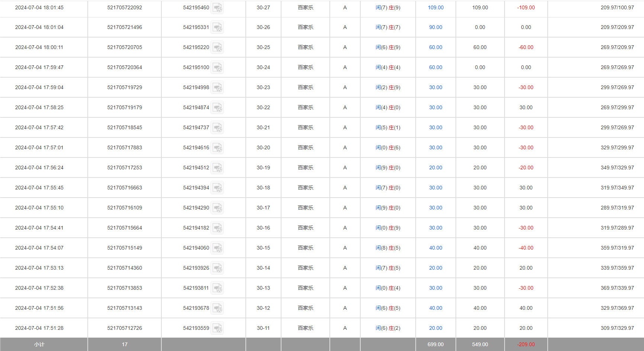644x351 pixels.
Task: View the video for game 542195100
Action: [x=218, y=68]
